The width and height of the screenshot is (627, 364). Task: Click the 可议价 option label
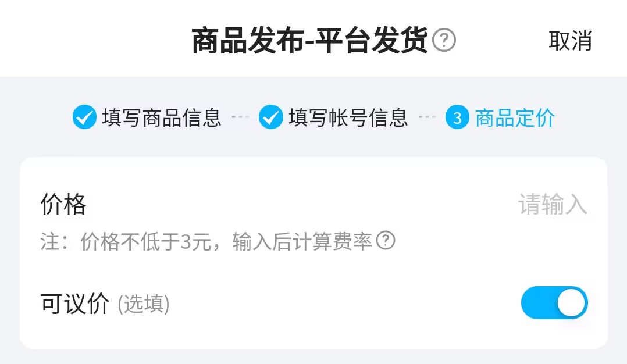point(75,304)
